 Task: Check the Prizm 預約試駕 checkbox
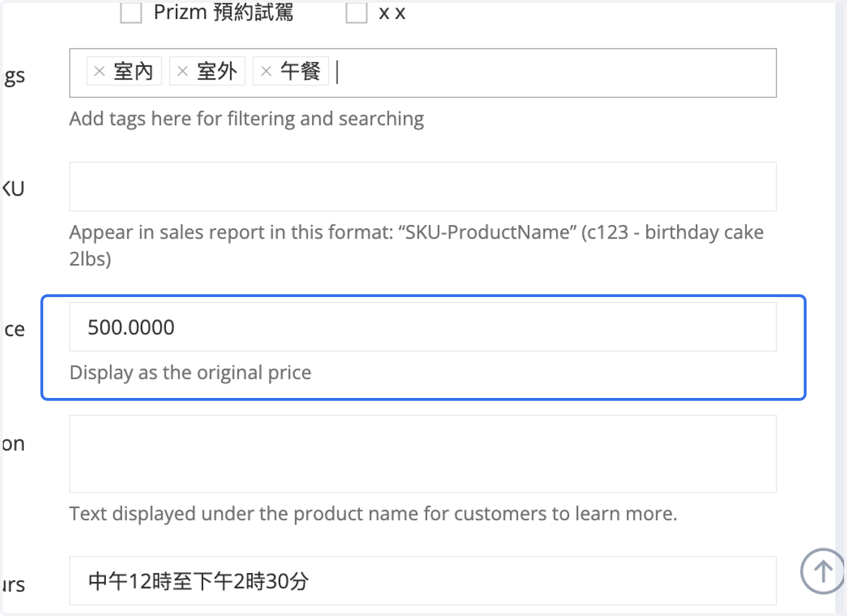[131, 13]
